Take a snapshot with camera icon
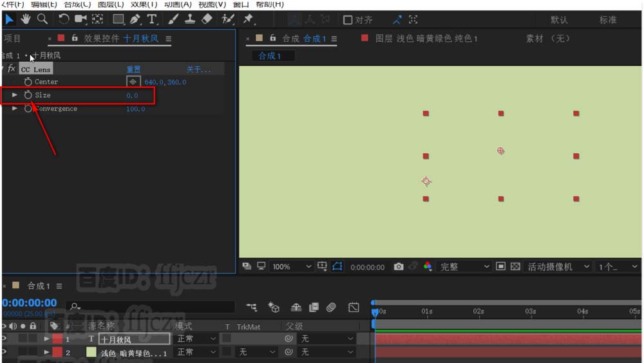Viewport: 644px width, 363px height. 399,266
